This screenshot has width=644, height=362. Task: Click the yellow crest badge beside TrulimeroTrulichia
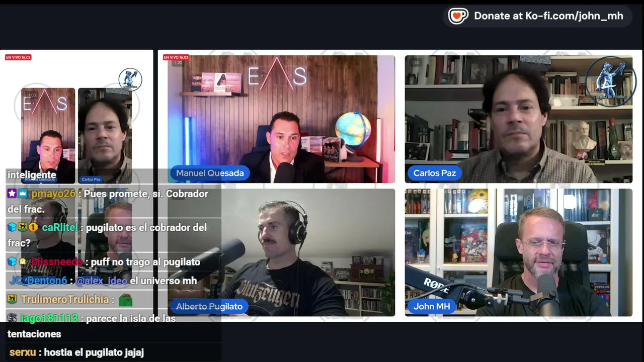click(12, 299)
